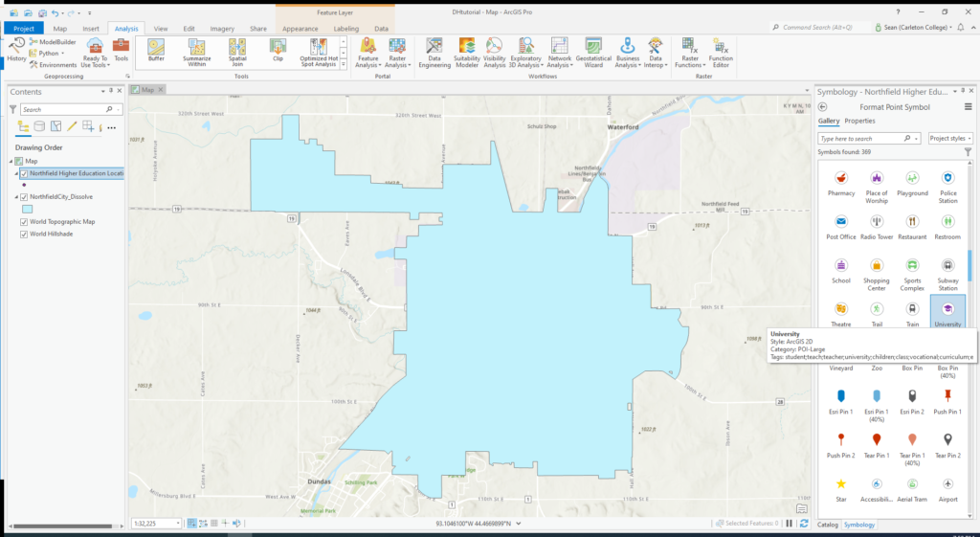Open the Project tab

tap(24, 29)
